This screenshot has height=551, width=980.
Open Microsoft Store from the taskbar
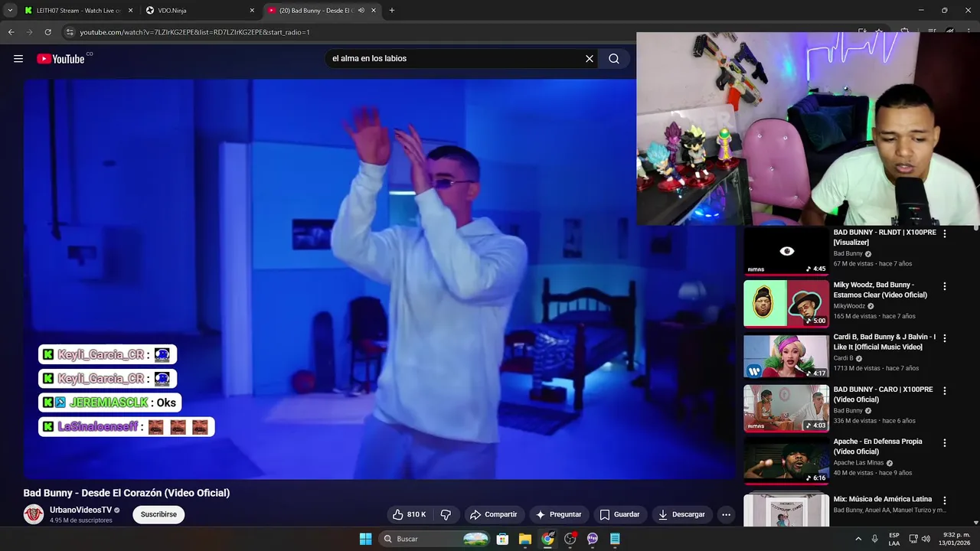(503, 539)
